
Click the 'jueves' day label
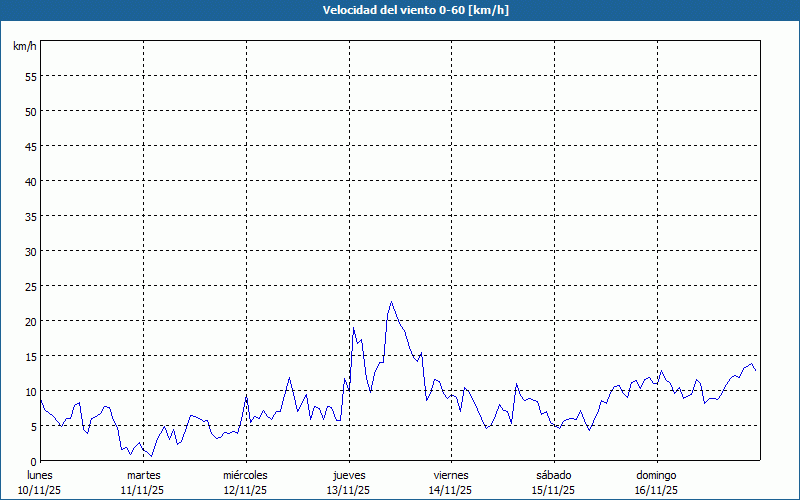(348, 474)
